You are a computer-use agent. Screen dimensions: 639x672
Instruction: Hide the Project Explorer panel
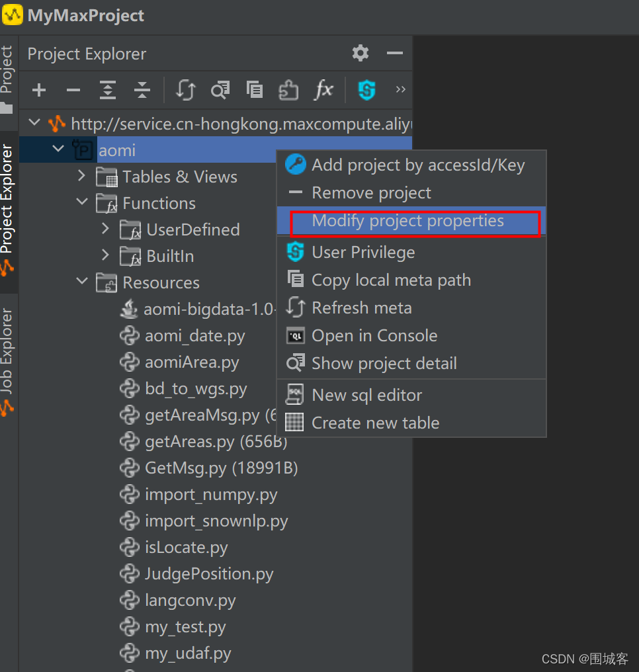(395, 53)
